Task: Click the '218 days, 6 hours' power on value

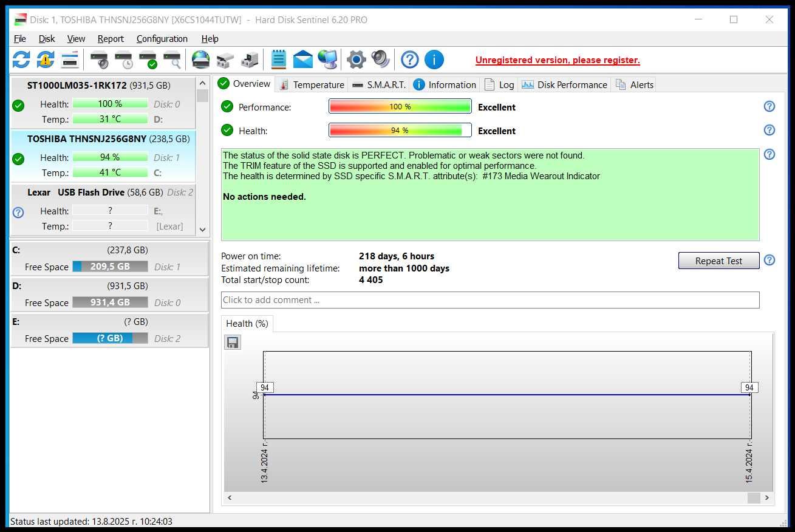Action: pos(397,256)
